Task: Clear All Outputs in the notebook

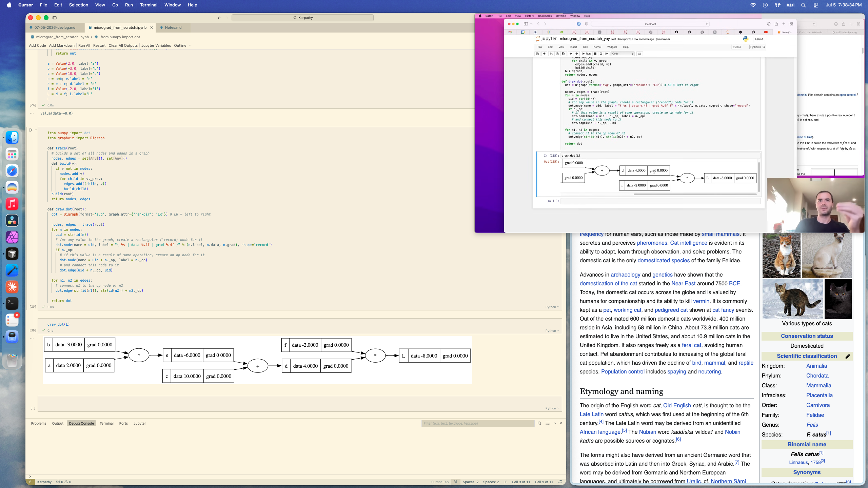Action: tap(123, 45)
